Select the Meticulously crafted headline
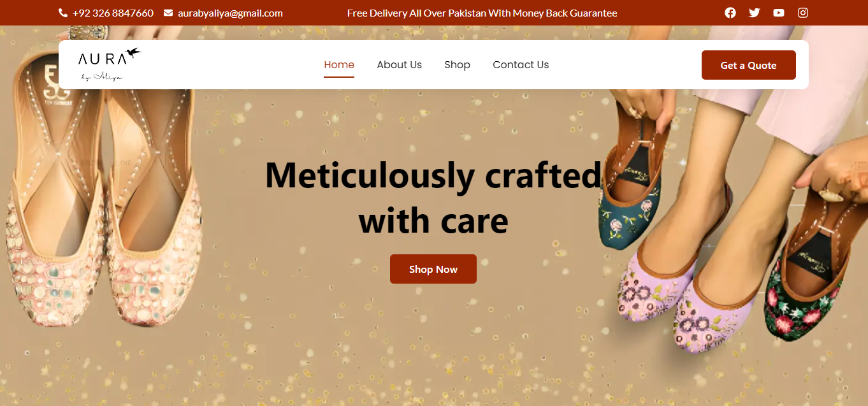Image resolution: width=868 pixels, height=406 pixels. click(433, 198)
